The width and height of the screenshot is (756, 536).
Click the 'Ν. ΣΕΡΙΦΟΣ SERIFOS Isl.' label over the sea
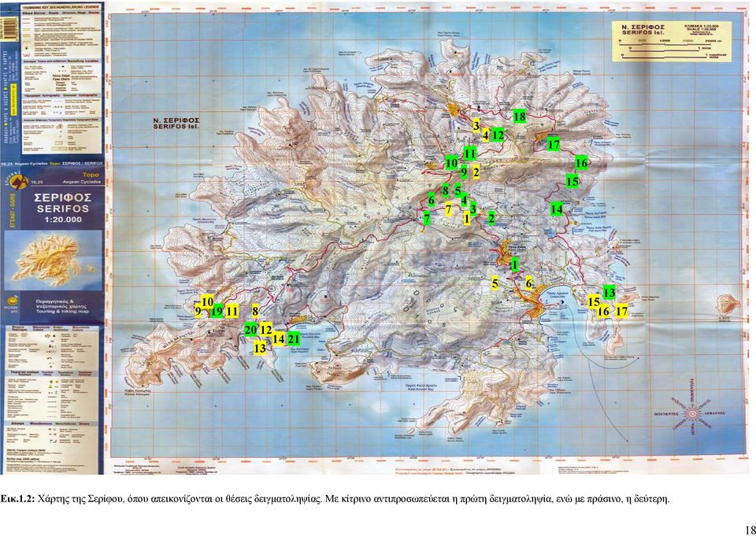click(176, 124)
